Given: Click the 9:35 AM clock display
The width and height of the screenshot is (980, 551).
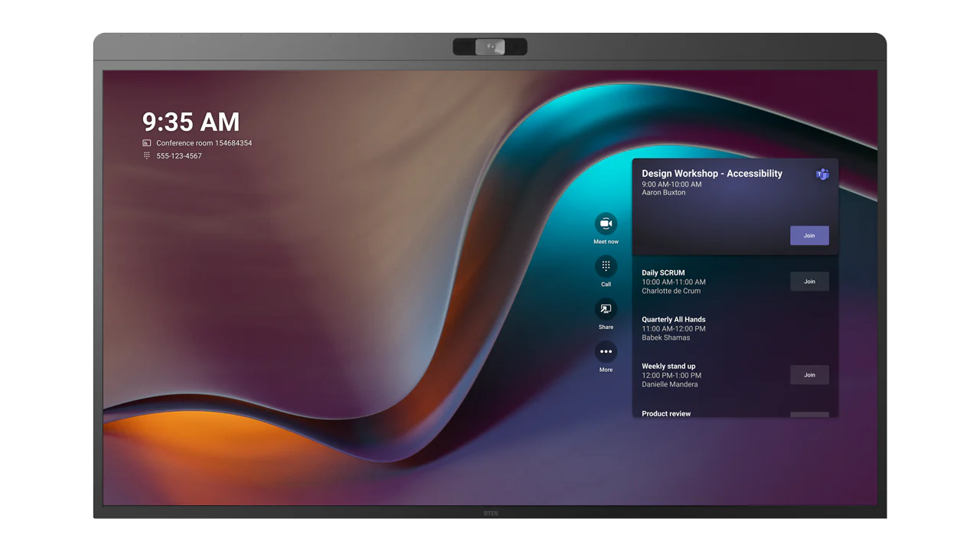Looking at the screenshot, I should point(191,122).
